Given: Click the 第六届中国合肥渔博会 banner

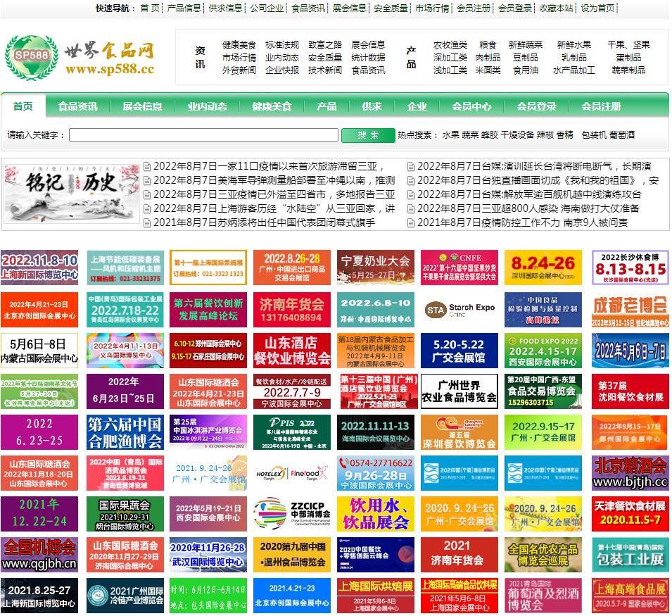Looking at the screenshot, I should point(125,432).
